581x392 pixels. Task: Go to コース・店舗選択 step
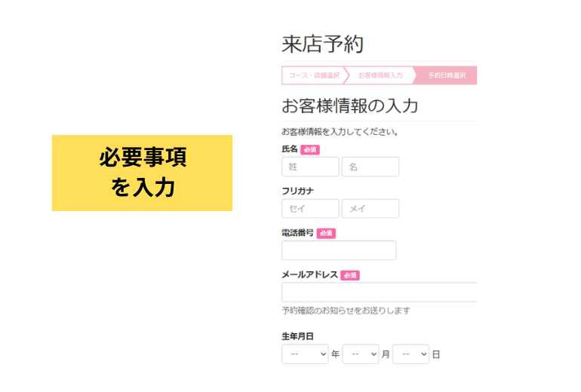click(x=313, y=75)
